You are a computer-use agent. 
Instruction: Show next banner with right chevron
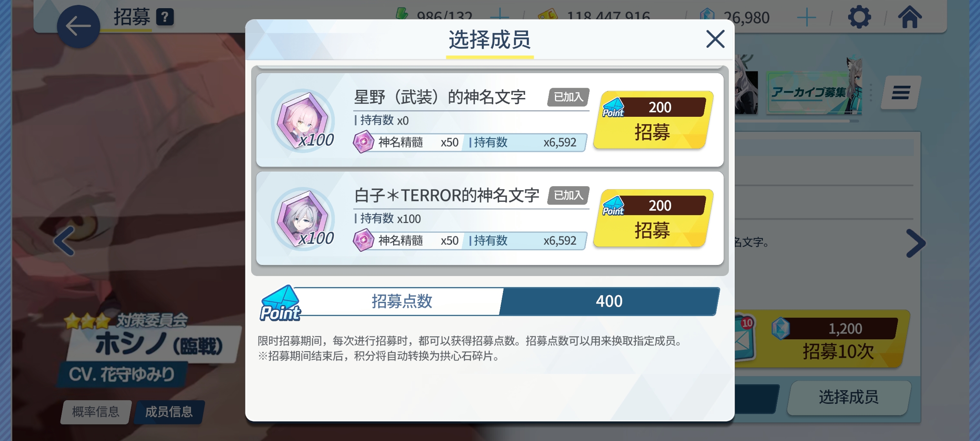coord(916,243)
